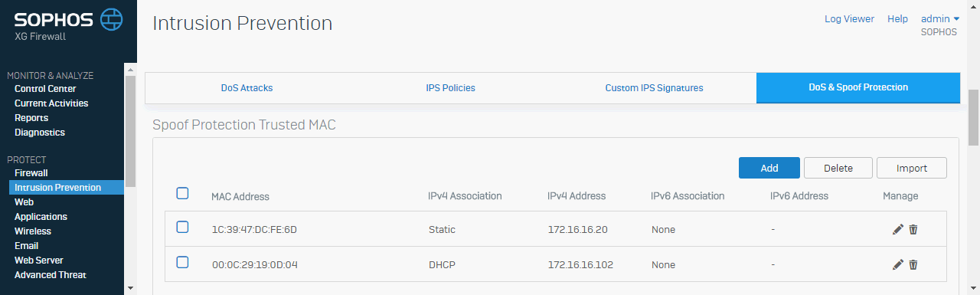
Task: Delete the 1C:39:47:DC:FE:6D entry trash icon
Action: 913,229
